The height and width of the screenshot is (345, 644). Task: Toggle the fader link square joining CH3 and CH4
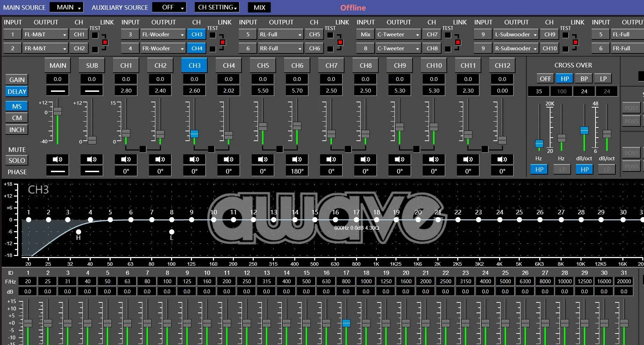[211, 149]
